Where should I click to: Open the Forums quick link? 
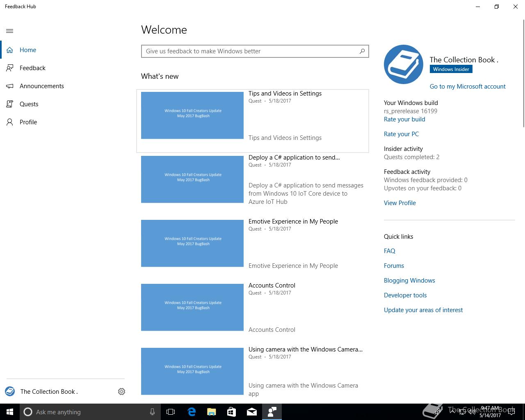(394, 266)
